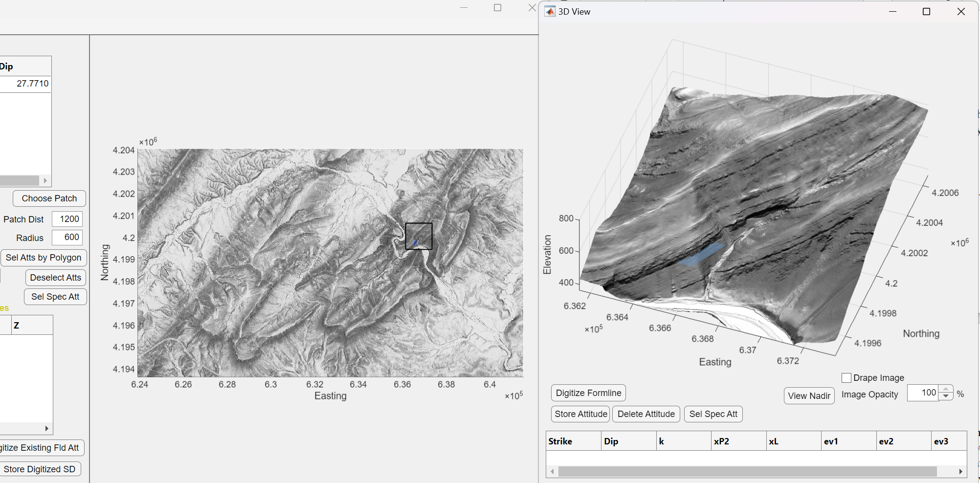Image resolution: width=980 pixels, height=483 pixels.
Task: Click the Store Attitude button
Action: tap(580, 414)
